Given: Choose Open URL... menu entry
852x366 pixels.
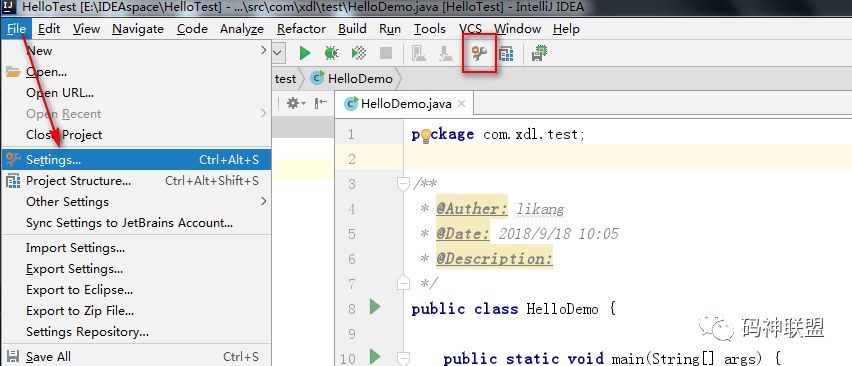Looking at the screenshot, I should pyautogui.click(x=136, y=93).
